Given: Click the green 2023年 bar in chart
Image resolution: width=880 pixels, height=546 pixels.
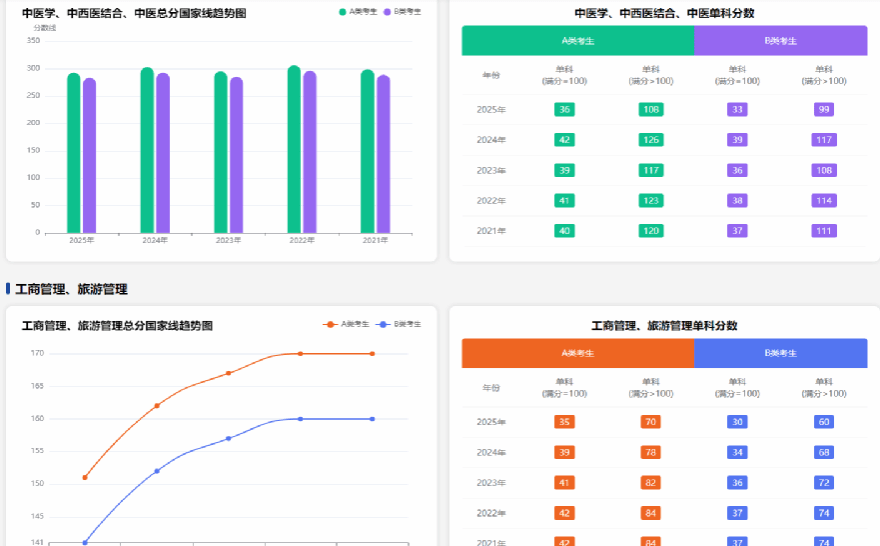Looking at the screenshot, I should point(221,153).
